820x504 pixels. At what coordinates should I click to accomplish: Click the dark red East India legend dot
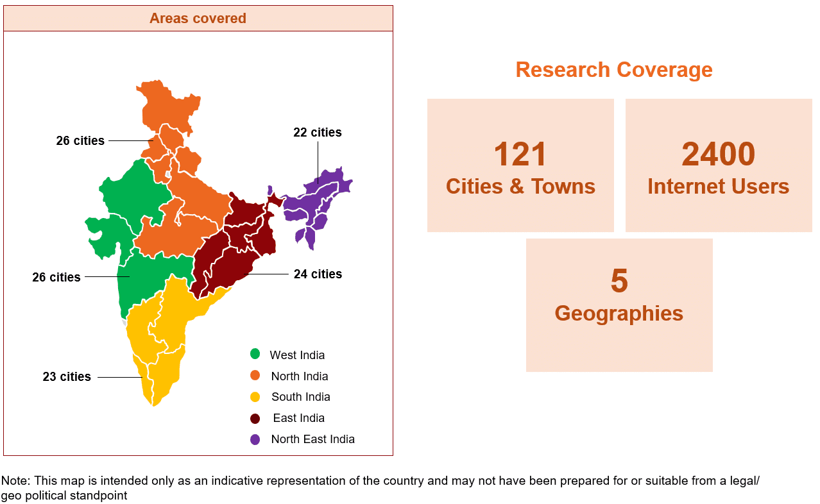(255, 418)
